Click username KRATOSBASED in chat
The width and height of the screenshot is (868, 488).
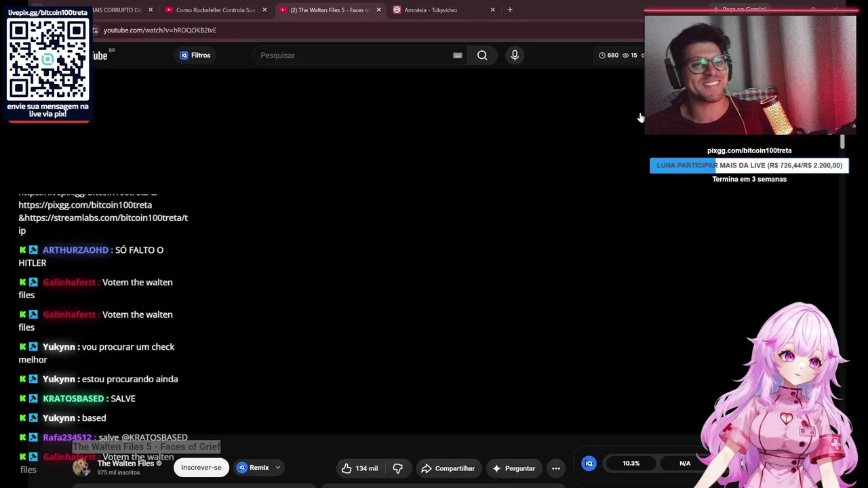click(x=73, y=399)
